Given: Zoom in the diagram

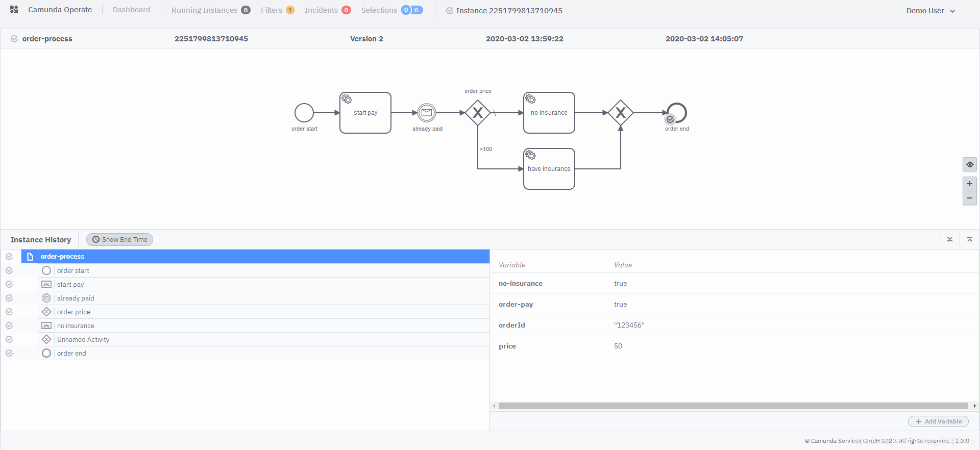Looking at the screenshot, I should [x=970, y=184].
